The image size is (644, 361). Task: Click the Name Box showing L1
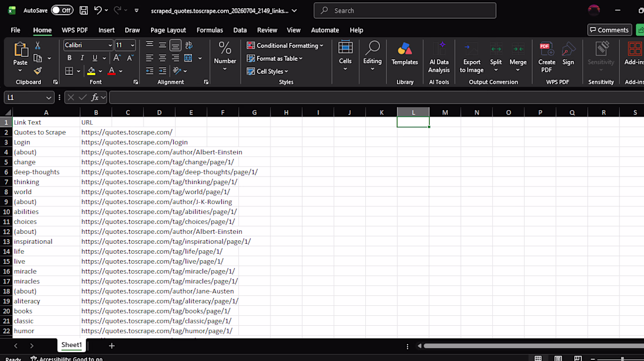[29, 97]
